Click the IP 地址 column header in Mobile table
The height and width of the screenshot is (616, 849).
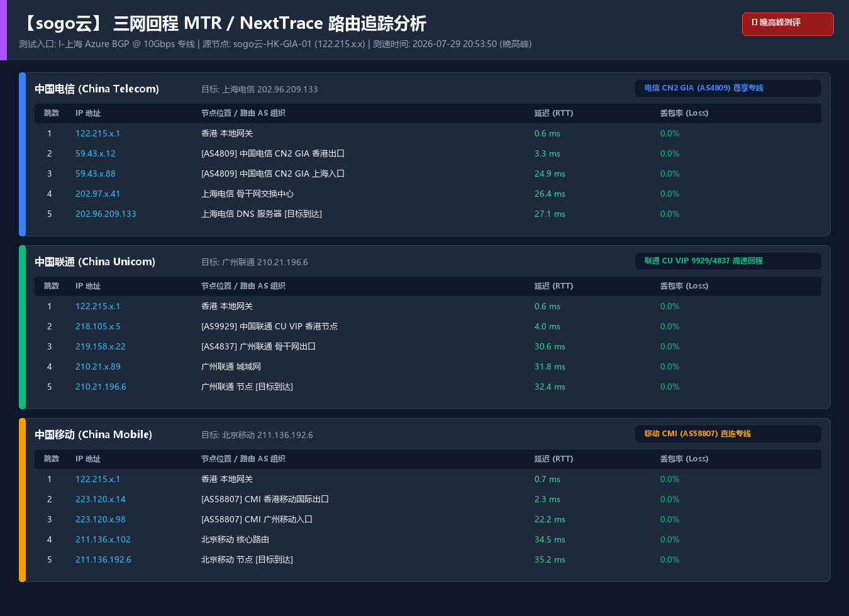88,459
